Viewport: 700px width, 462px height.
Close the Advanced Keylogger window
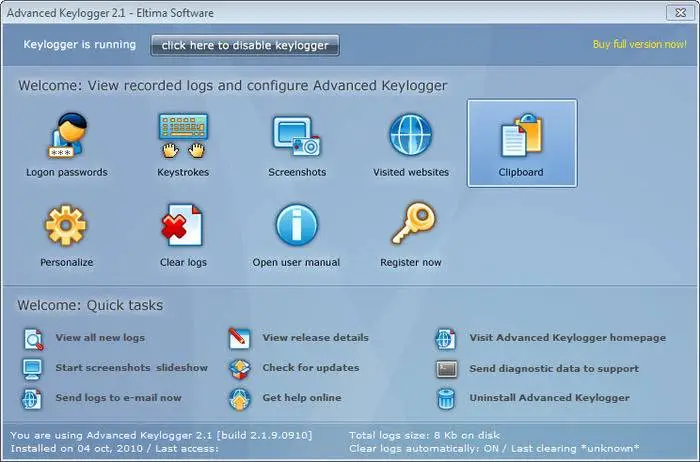point(680,12)
